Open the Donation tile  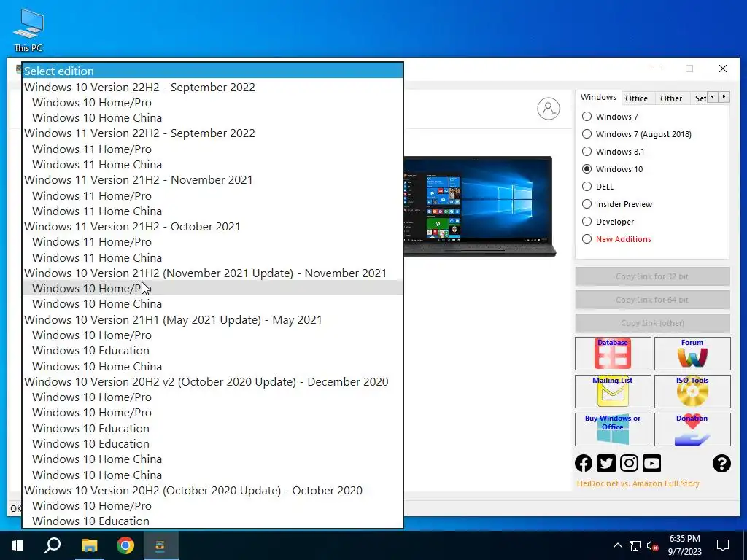click(x=692, y=429)
